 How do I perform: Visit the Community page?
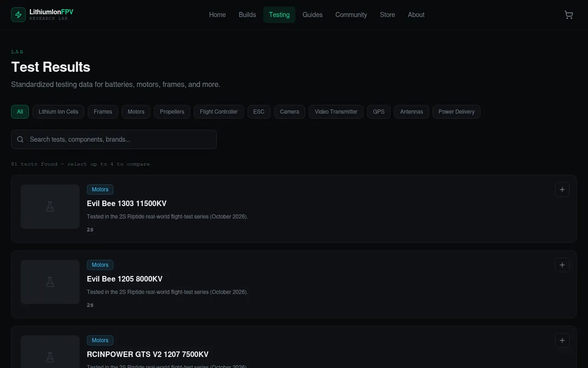(x=351, y=15)
